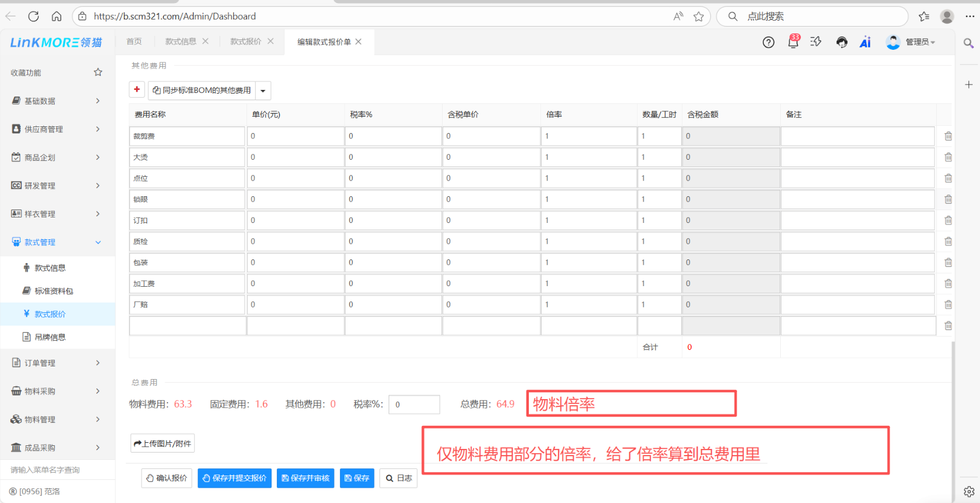Delete the 厂赔 row with trash icon
The image size is (980, 503).
point(948,304)
